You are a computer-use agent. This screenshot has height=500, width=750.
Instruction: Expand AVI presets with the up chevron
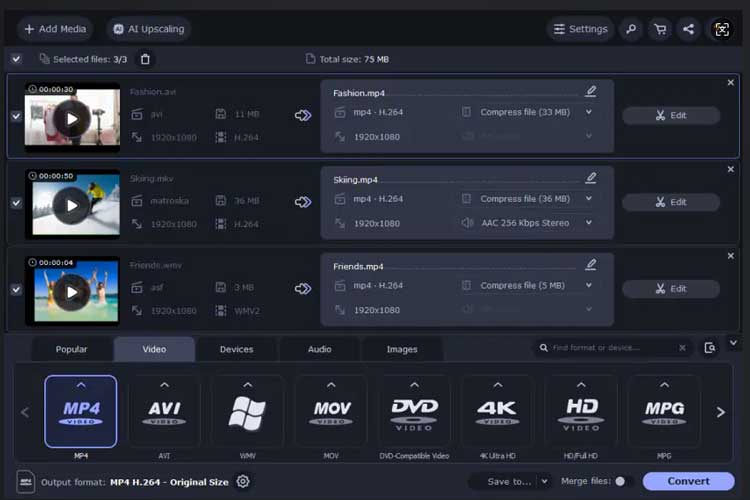pyautogui.click(x=165, y=385)
